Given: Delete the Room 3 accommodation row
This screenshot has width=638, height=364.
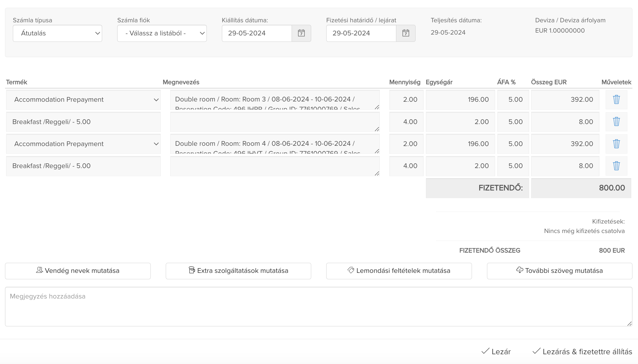Looking at the screenshot, I should point(616,100).
